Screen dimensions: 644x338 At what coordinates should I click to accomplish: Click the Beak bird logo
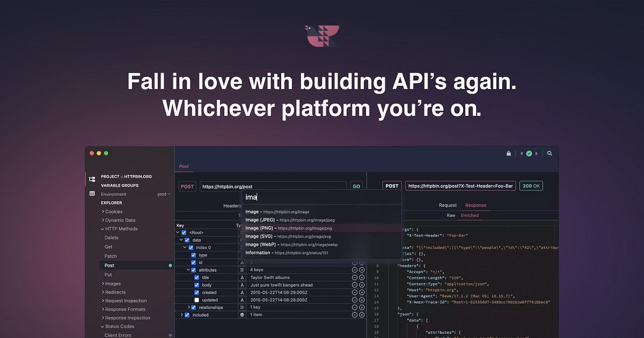pyautogui.click(x=322, y=35)
